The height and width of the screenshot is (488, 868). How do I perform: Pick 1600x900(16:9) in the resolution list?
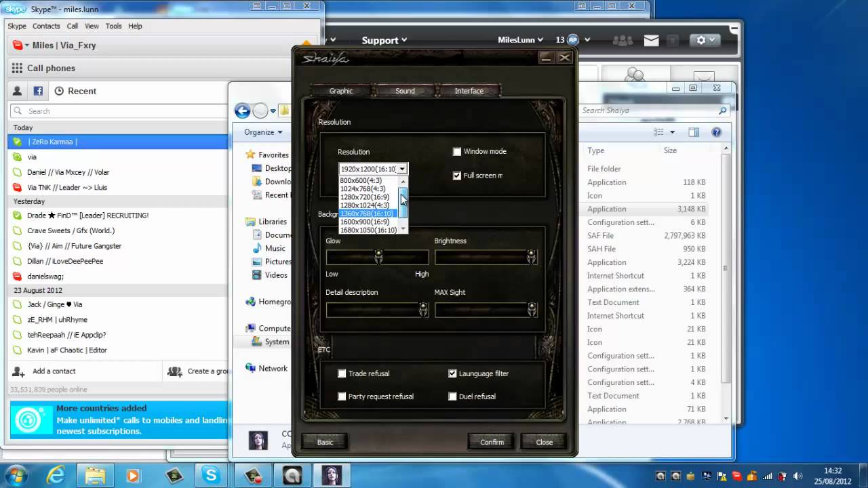(x=368, y=222)
